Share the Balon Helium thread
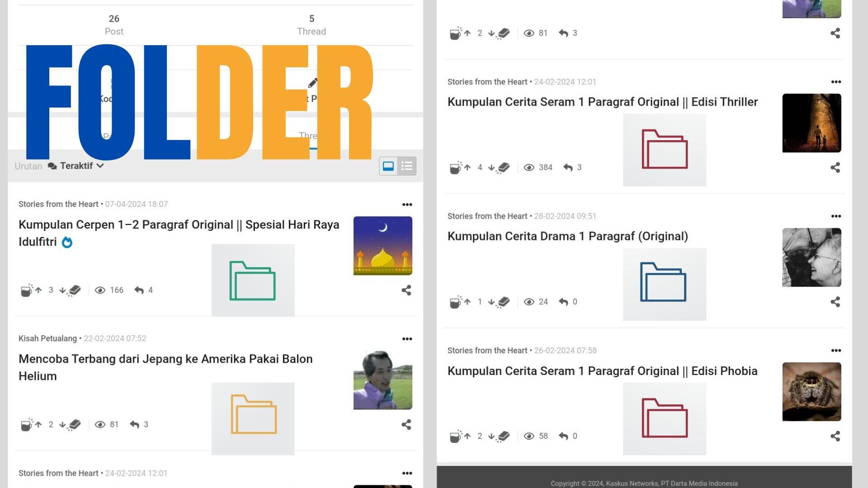This screenshot has width=868, height=488. [x=406, y=424]
